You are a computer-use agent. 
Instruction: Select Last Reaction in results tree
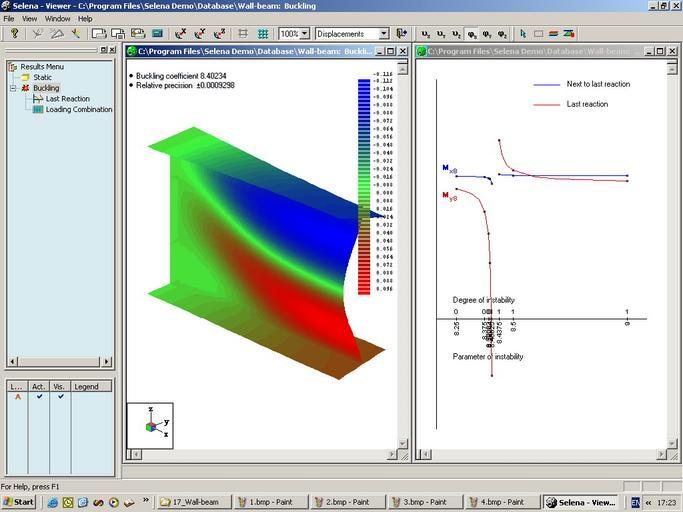point(67,99)
